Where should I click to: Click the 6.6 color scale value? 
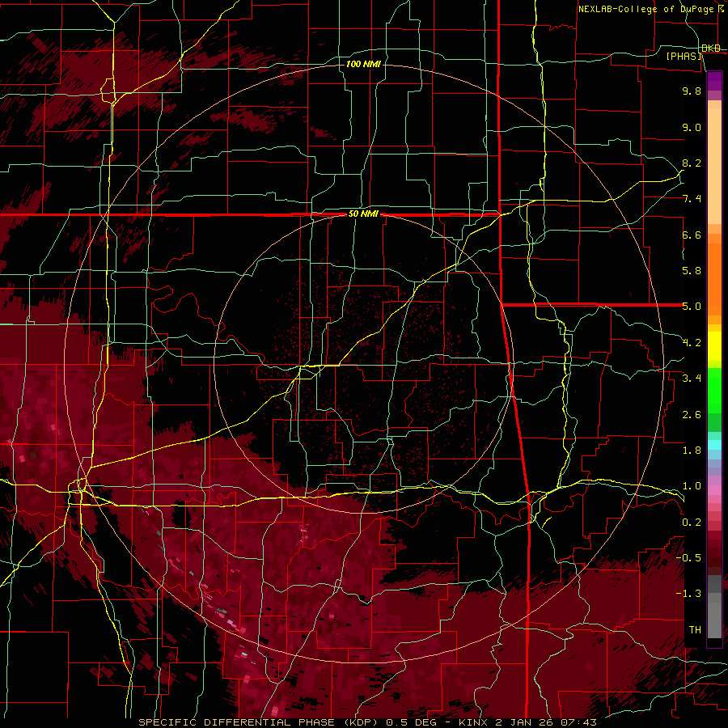click(x=692, y=235)
